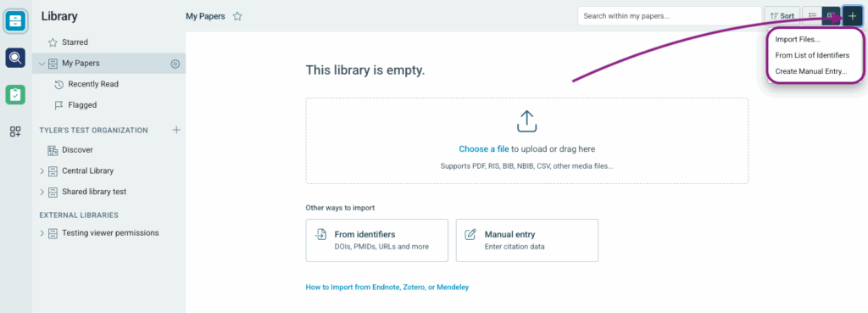Add a library with the plus beside Tyler's Test Organization

coord(176,130)
